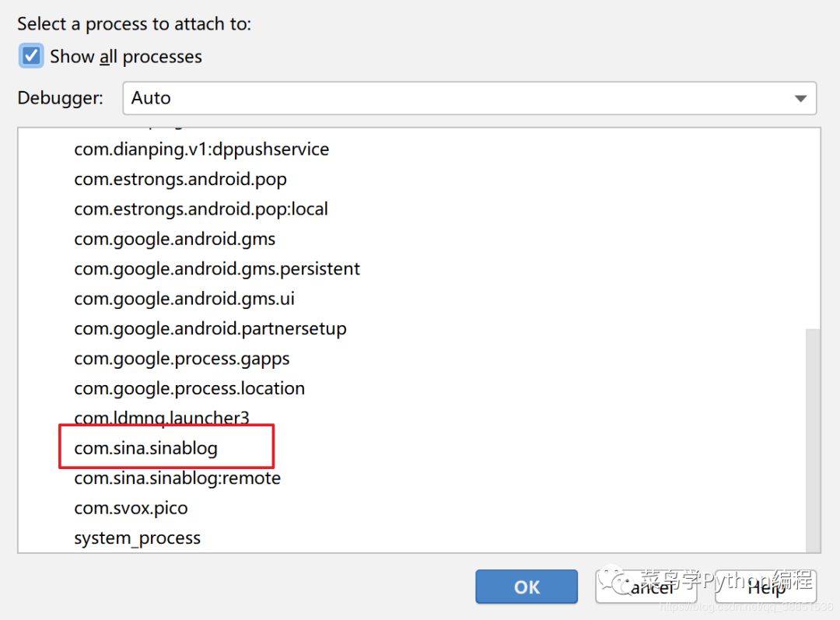Confirm with the OK button
Viewport: 840px width, 620px height.
coord(527,587)
